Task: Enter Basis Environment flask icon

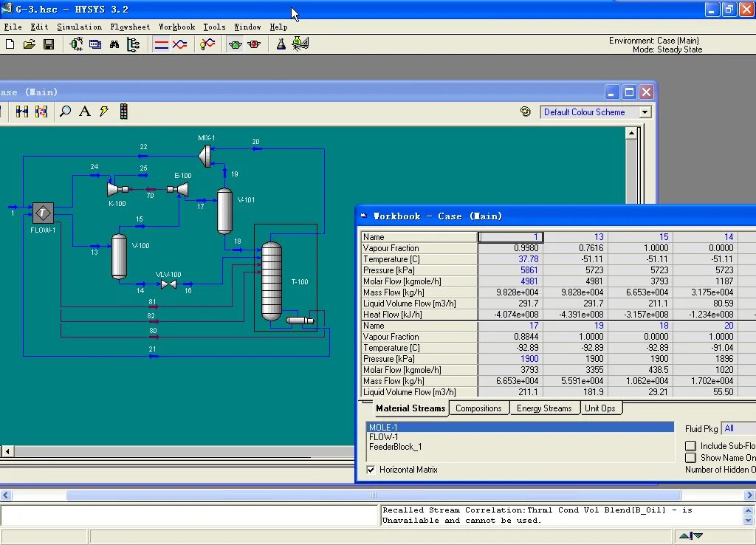Action: tap(281, 44)
